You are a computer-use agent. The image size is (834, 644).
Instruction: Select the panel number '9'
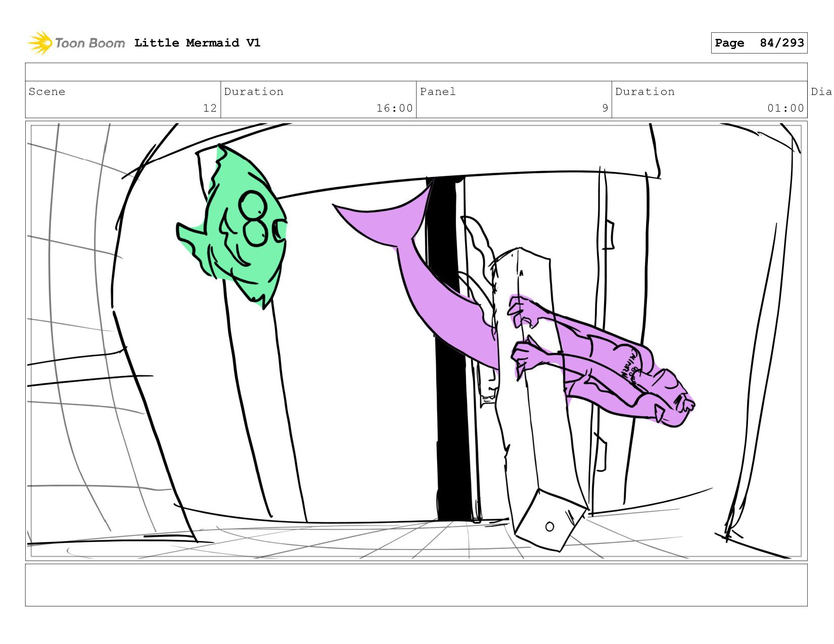point(605,108)
